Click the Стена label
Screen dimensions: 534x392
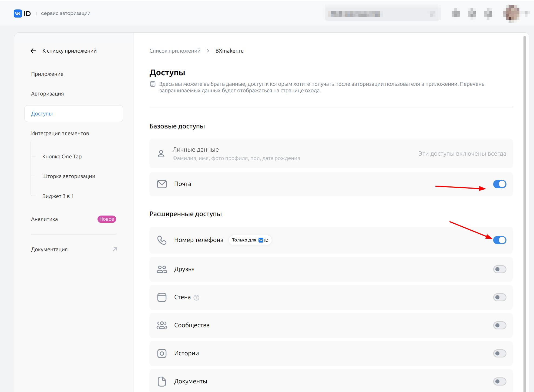pyautogui.click(x=182, y=297)
